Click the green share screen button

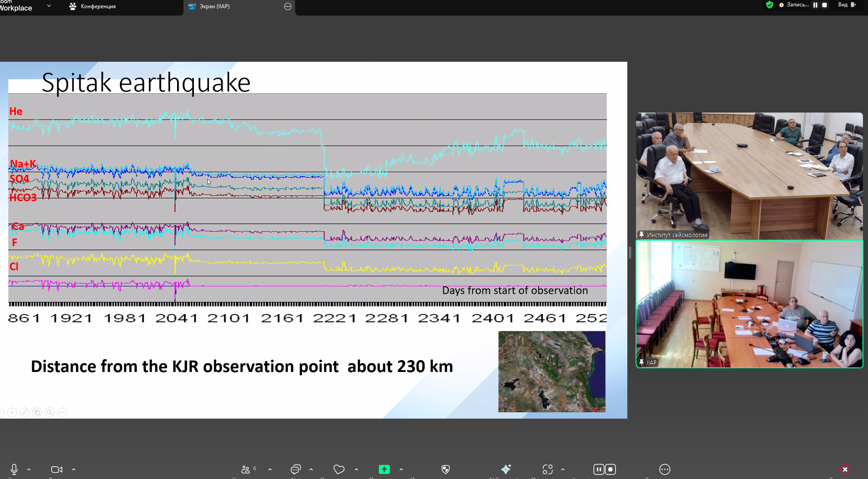point(384,469)
